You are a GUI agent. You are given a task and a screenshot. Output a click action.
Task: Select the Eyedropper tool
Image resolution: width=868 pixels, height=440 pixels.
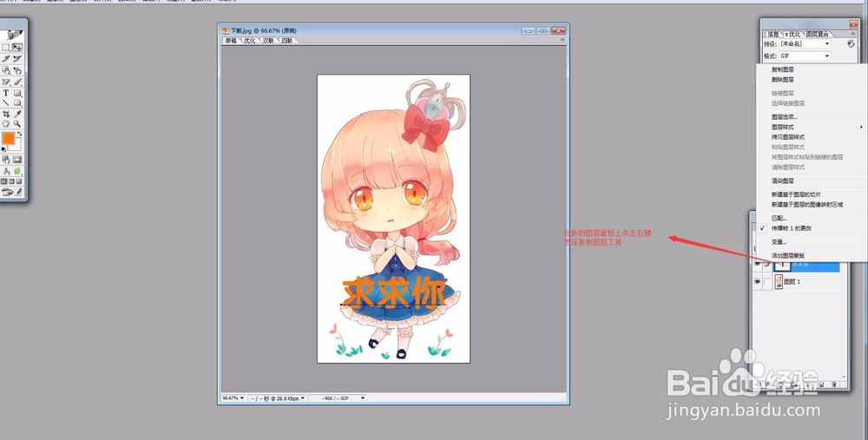[17, 114]
